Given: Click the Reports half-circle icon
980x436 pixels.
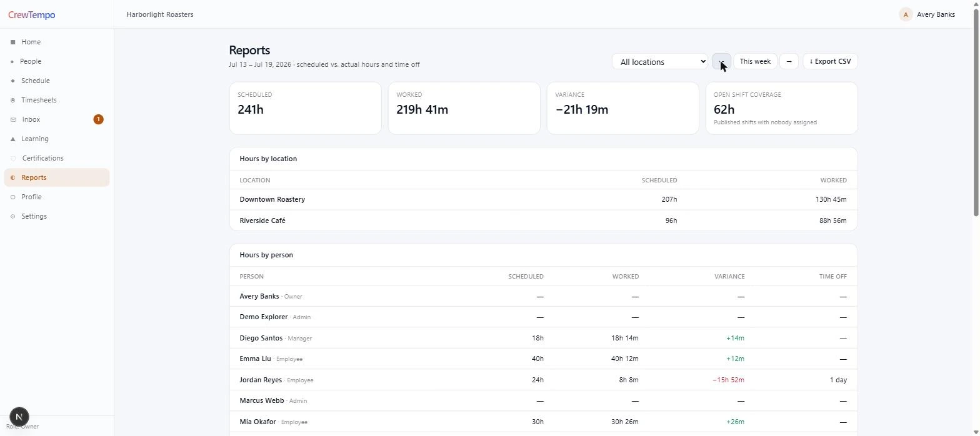Looking at the screenshot, I should point(13,177).
